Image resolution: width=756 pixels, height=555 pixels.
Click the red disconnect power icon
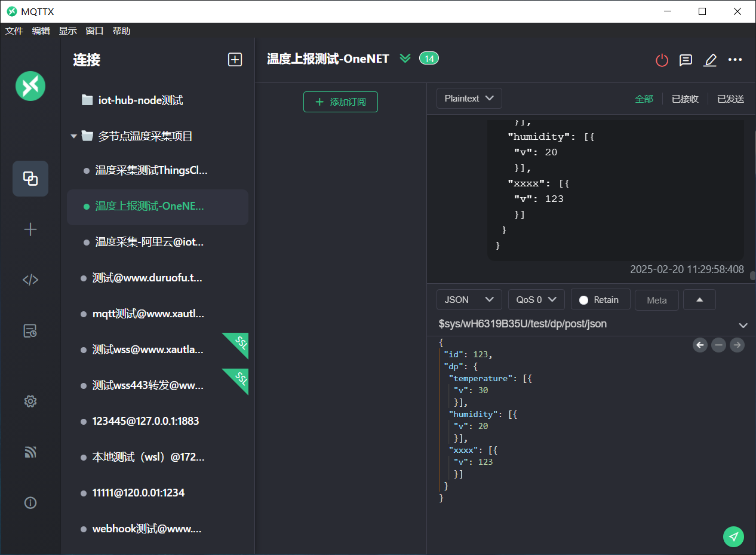pyautogui.click(x=662, y=60)
